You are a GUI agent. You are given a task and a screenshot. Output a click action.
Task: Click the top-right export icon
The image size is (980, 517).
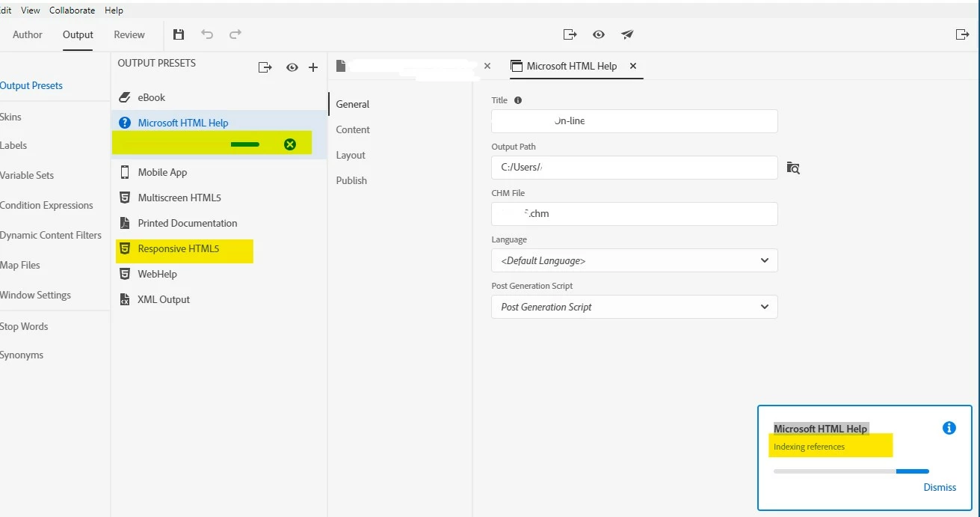(962, 34)
